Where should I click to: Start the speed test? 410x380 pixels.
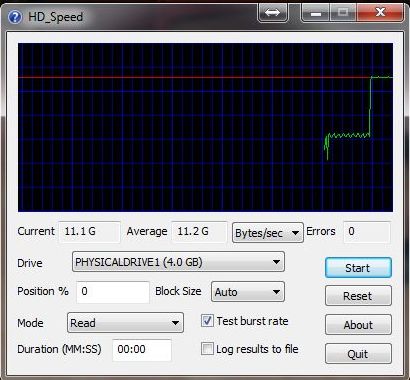(x=358, y=268)
